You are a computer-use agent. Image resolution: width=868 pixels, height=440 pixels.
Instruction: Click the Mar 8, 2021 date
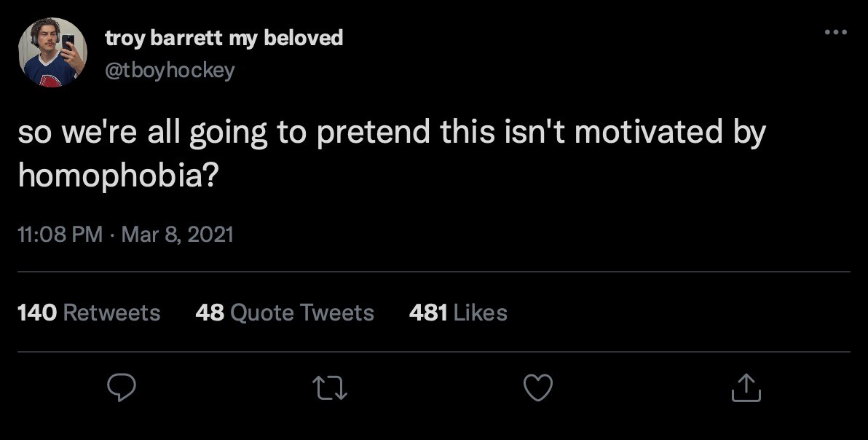(177, 235)
